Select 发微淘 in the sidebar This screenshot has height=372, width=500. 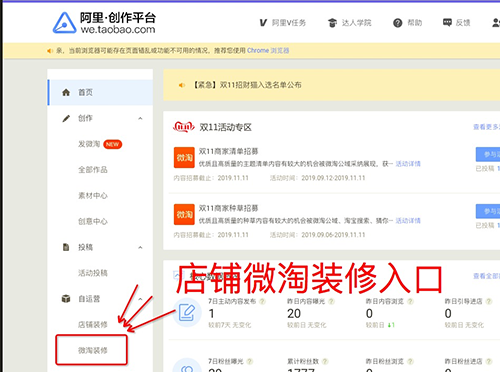coord(89,144)
